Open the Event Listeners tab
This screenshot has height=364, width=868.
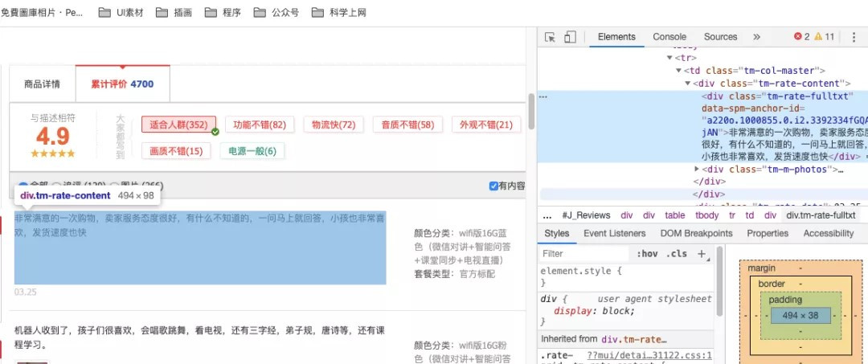(615, 234)
